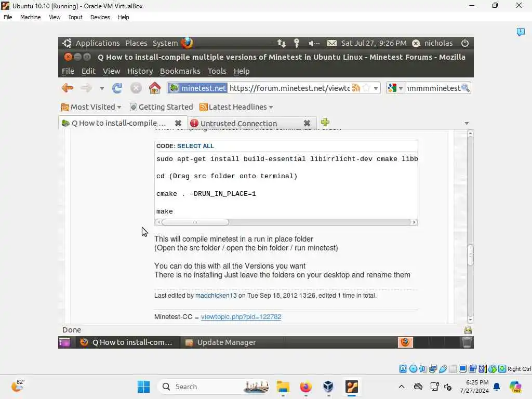This screenshot has height=399, width=532.
Task: Open the Windows Start button
Action: pyautogui.click(x=143, y=387)
